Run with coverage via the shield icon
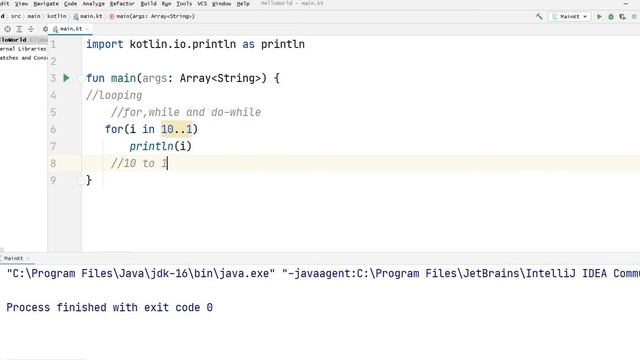Image resolution: width=640 pixels, height=360 pixels. (x=622, y=17)
